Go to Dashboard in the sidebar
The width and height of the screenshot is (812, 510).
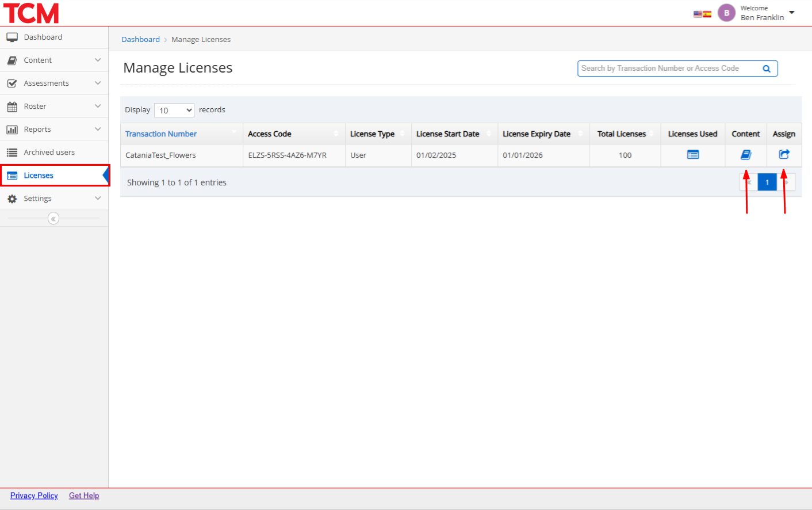(43, 37)
